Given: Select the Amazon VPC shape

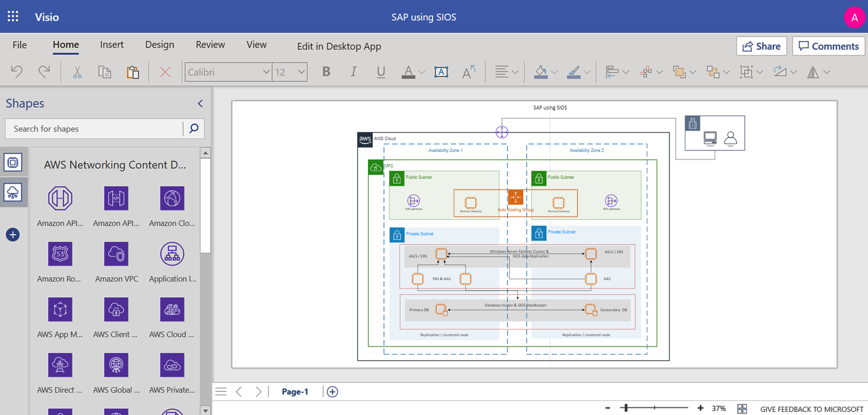Looking at the screenshot, I should click(x=116, y=254).
